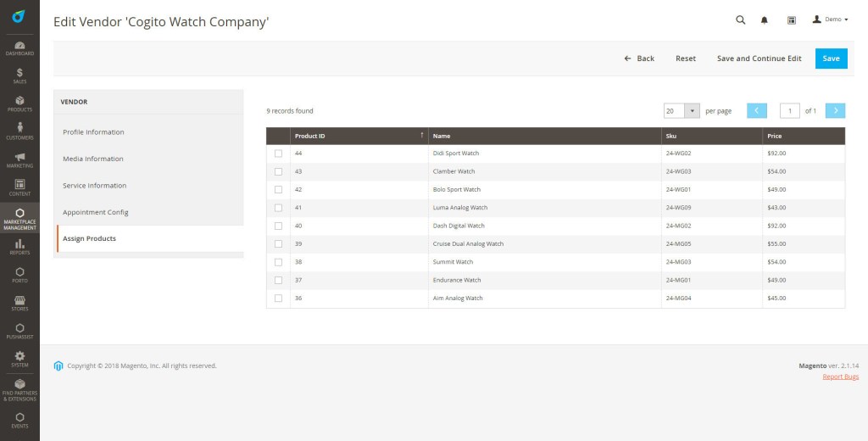Sort by the Product ID column header

[359, 136]
